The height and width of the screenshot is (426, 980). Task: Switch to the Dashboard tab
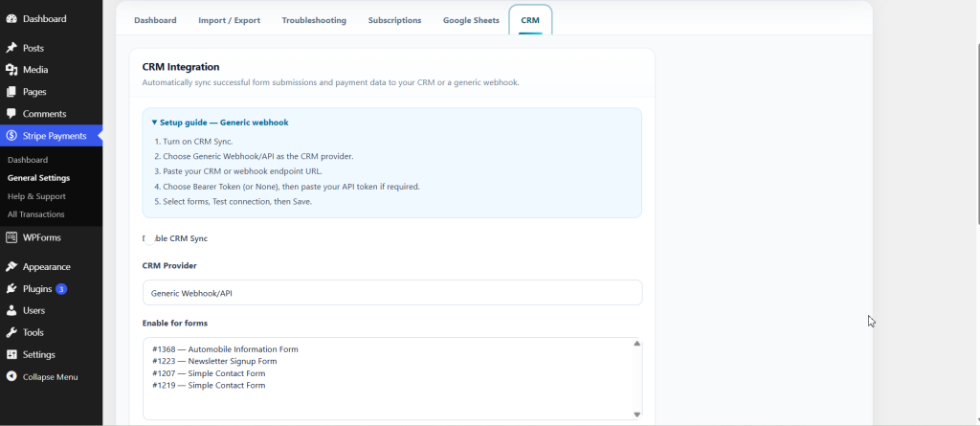155,21
